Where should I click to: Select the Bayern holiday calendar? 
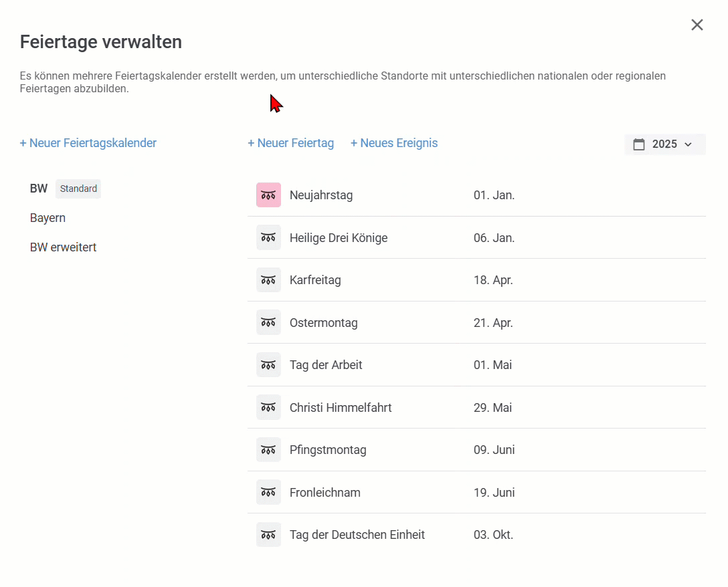coord(48,218)
